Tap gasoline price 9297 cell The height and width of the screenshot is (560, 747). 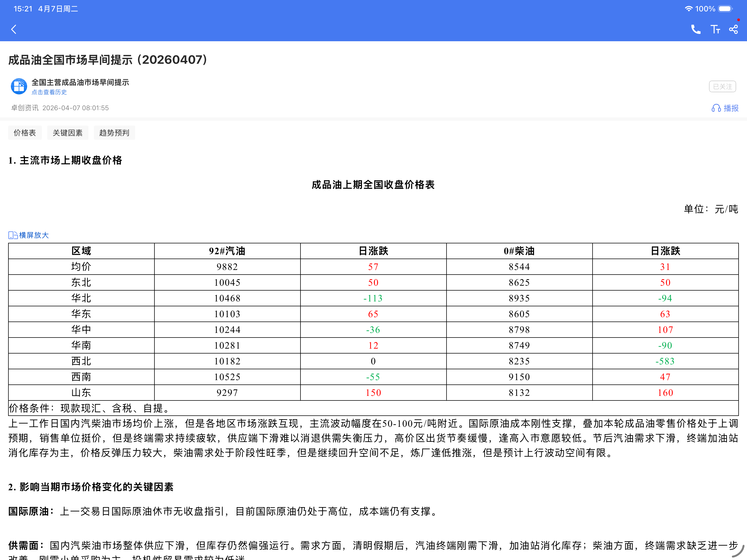point(227,393)
